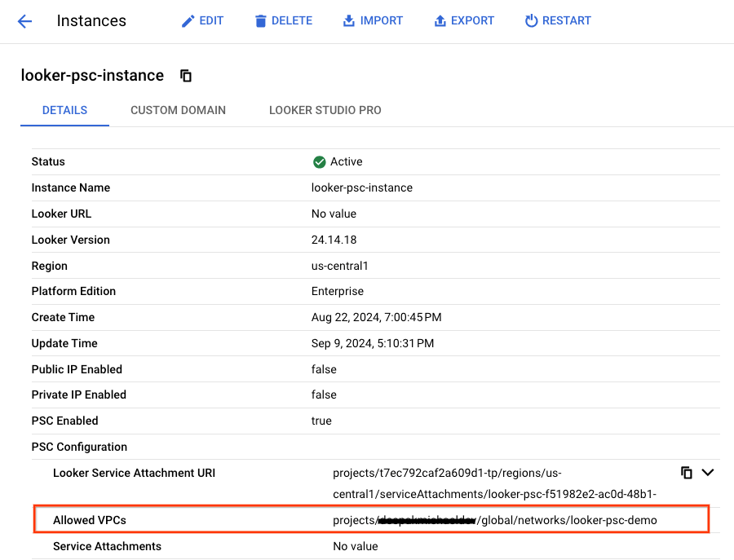Click the Edit pencil button
This screenshot has height=560, width=734.
[x=202, y=21]
